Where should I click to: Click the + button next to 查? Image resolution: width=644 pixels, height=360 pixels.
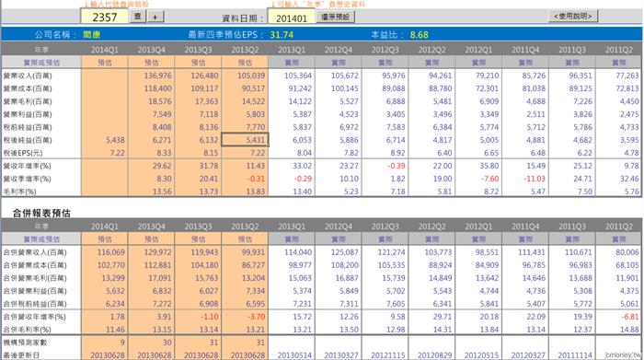pyautogui.click(x=155, y=17)
